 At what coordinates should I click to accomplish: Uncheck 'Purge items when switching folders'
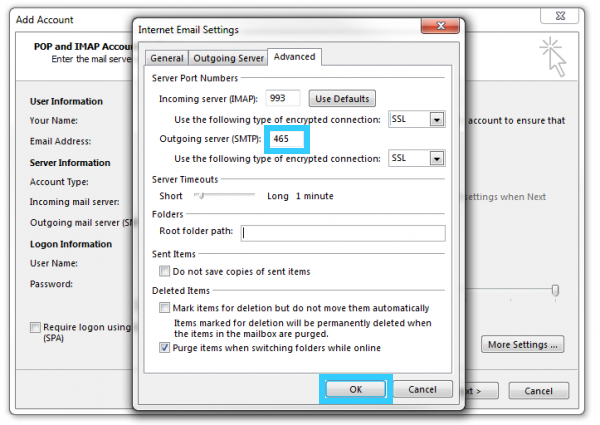[x=165, y=347]
